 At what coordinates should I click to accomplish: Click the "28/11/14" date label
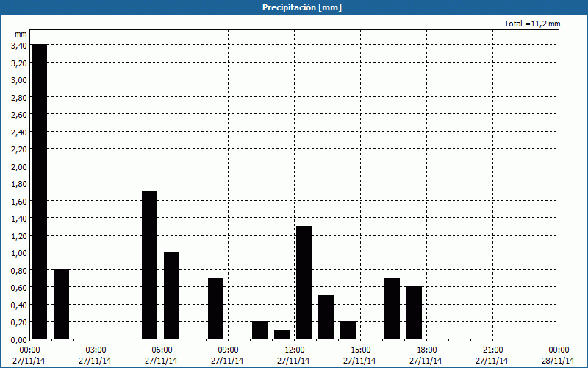(558, 361)
